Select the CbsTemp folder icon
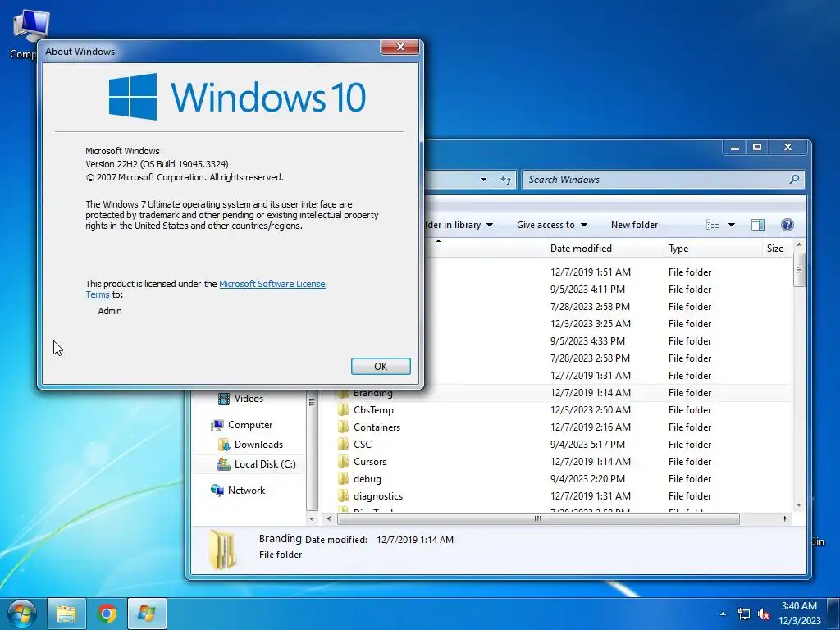 [x=343, y=410]
